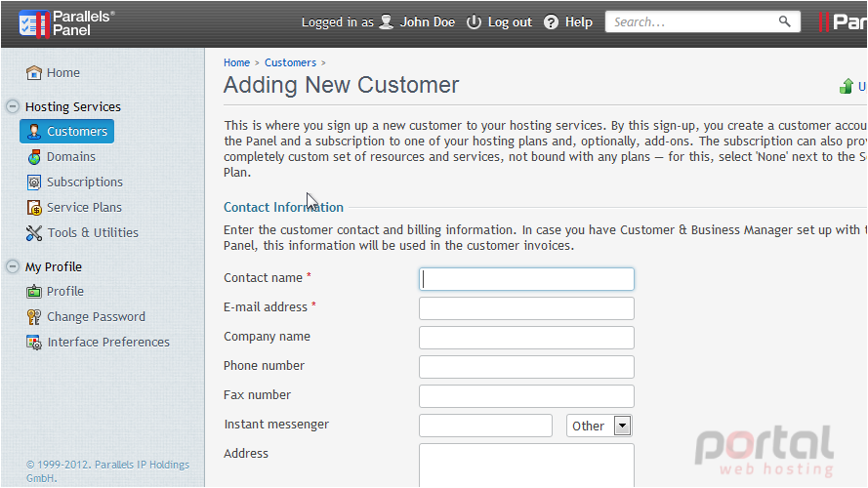Click the E-mail address input field
The image size is (868, 488).
tap(526, 308)
